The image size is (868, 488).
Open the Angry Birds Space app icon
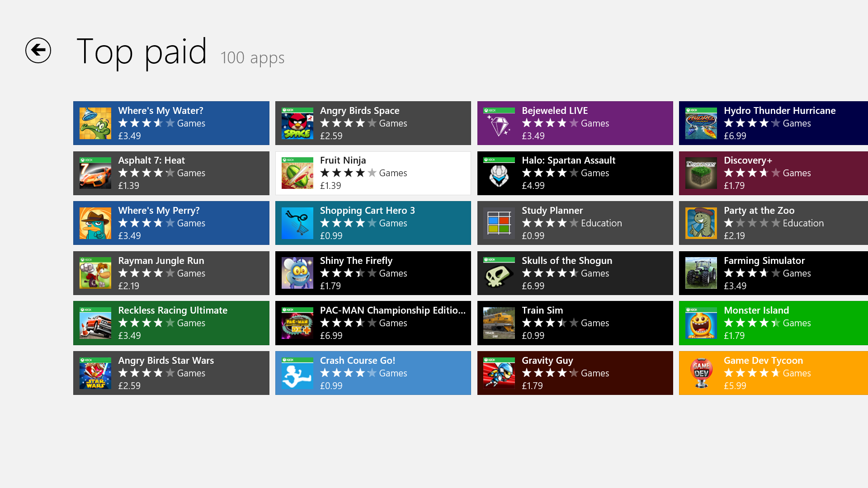pos(297,123)
